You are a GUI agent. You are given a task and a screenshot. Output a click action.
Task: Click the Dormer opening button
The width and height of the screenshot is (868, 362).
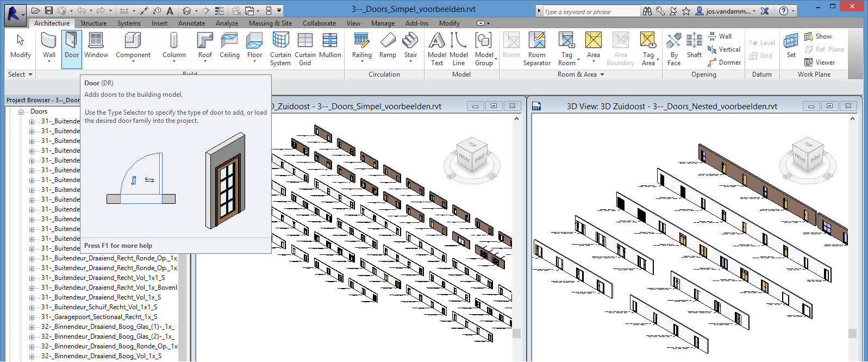click(725, 63)
